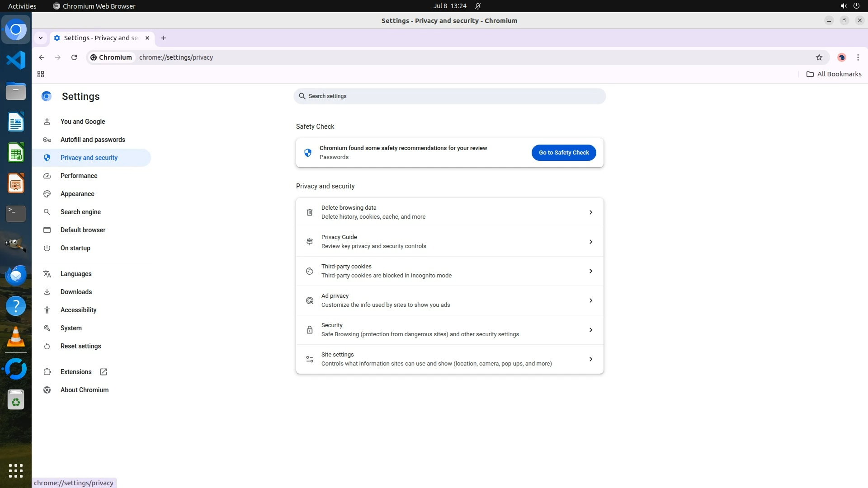Reload the current settings page

click(74, 57)
